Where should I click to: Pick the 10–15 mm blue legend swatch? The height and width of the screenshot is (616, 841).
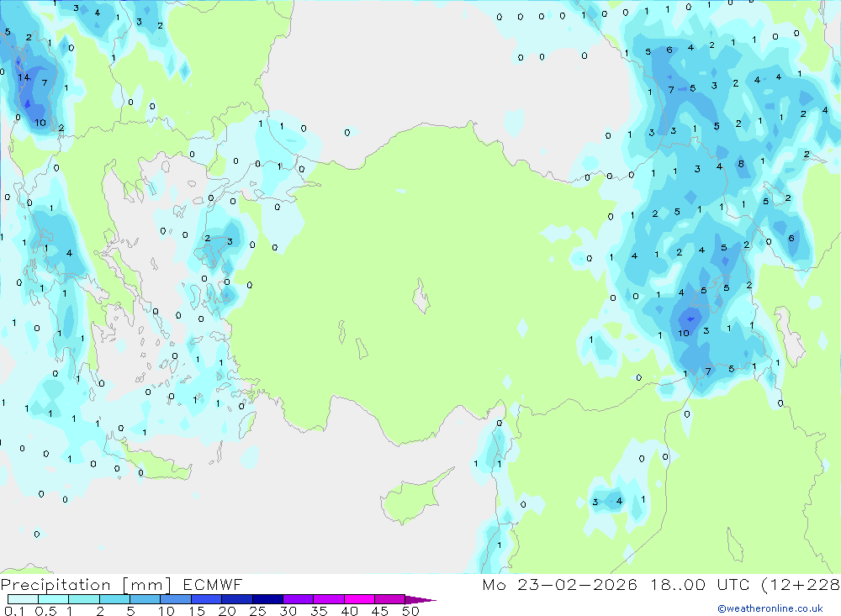click(x=176, y=599)
